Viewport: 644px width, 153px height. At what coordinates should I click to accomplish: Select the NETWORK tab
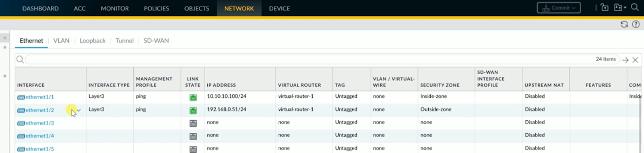(239, 8)
